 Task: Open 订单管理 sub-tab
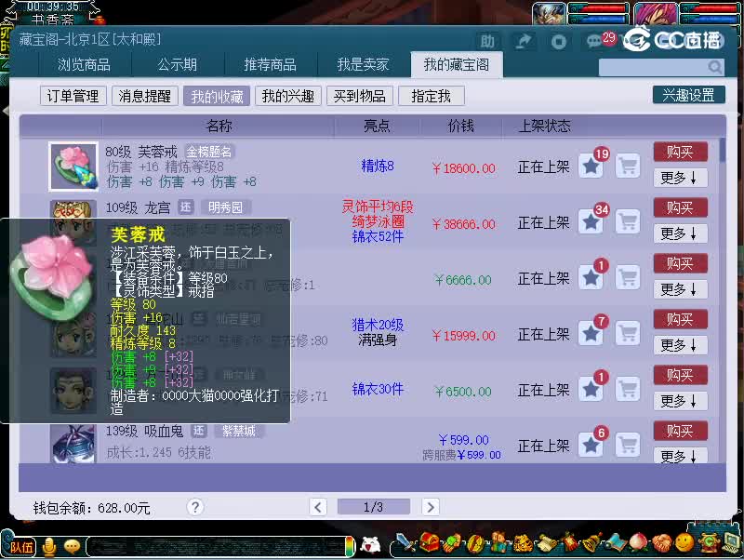(73, 96)
